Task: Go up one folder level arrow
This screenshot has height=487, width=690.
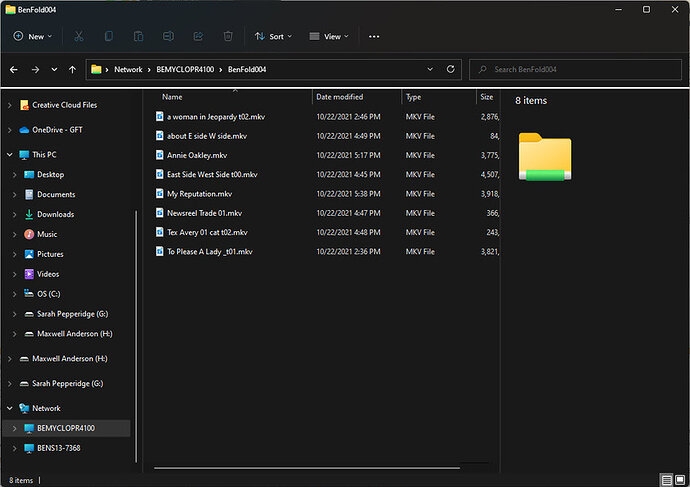Action: (x=72, y=70)
